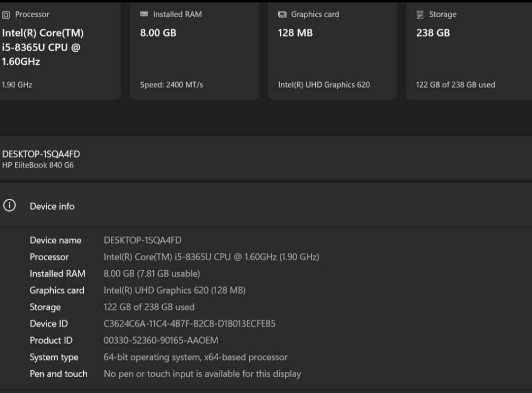Click the Device name label

(56, 240)
